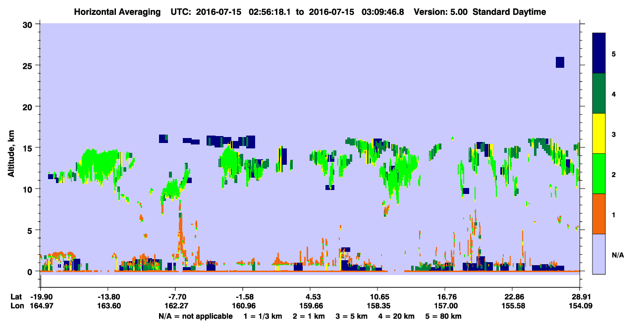Viewport: 644px width, 330px height.
Task: Click latitude value '10.65'
Action: pos(378,297)
